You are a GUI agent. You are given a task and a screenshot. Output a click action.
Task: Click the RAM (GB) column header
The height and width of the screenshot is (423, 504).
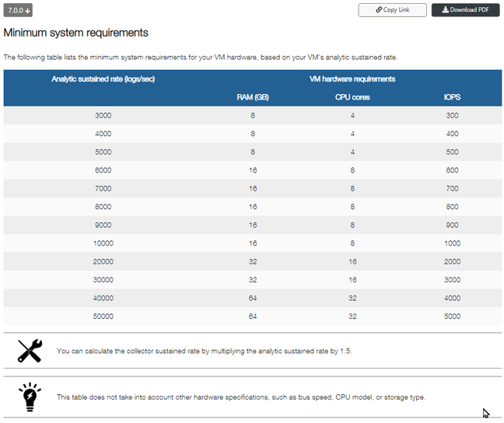[x=253, y=97]
